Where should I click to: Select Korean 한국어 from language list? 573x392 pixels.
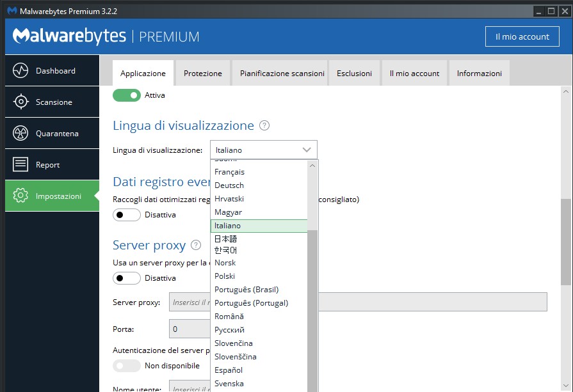259,251
